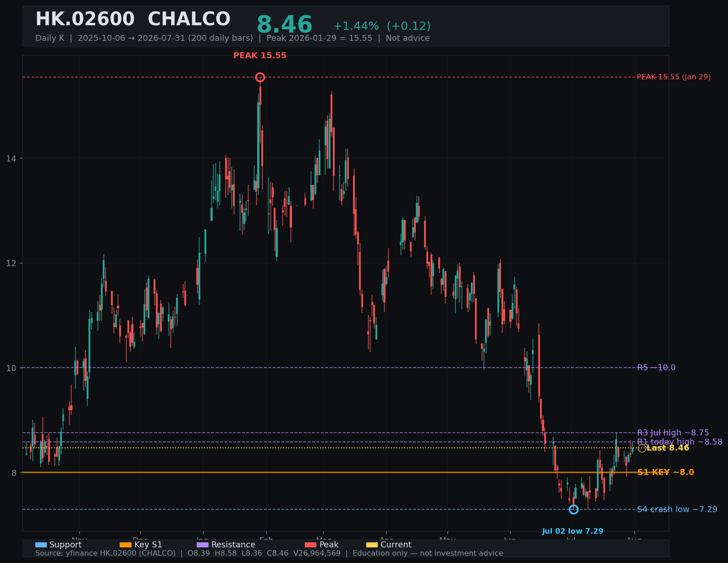Click the 'L8.36' low value in the footer

pyautogui.click(x=252, y=553)
